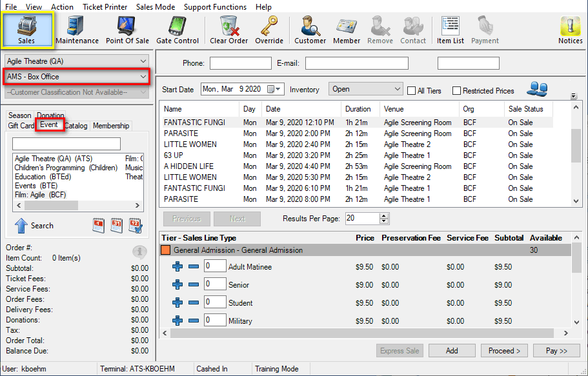Open the Customer search icon
Screen dimensions: 588x376
click(310, 30)
